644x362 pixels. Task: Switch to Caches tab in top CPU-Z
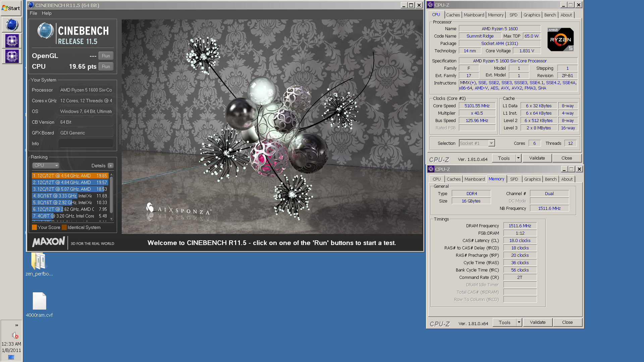(453, 15)
